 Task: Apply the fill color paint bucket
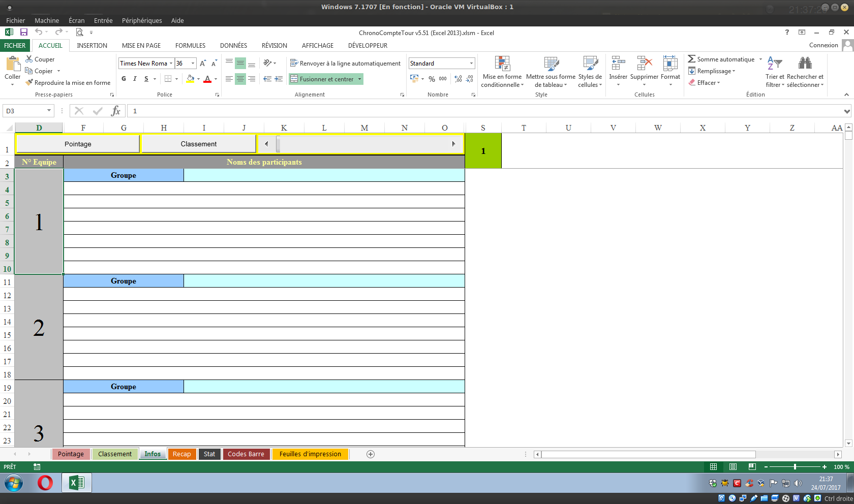point(190,79)
